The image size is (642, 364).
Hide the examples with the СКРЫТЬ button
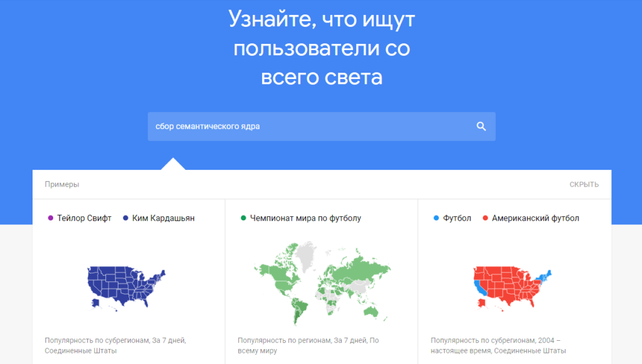click(x=584, y=184)
